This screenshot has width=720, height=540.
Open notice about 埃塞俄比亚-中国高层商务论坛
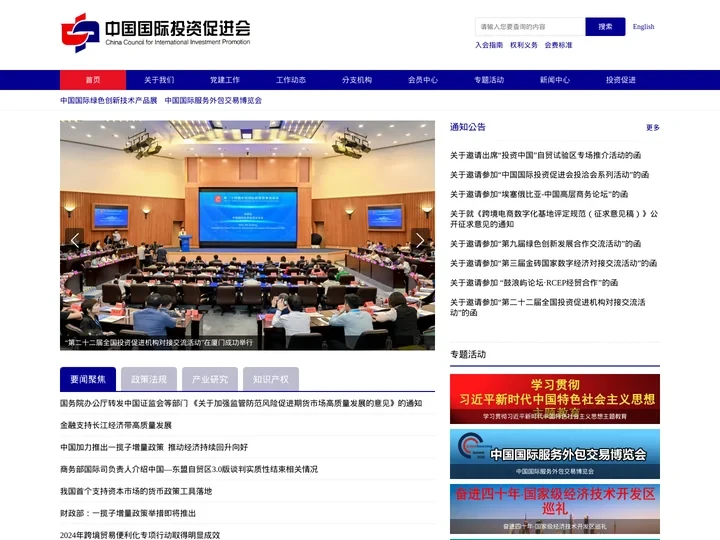coord(539,194)
